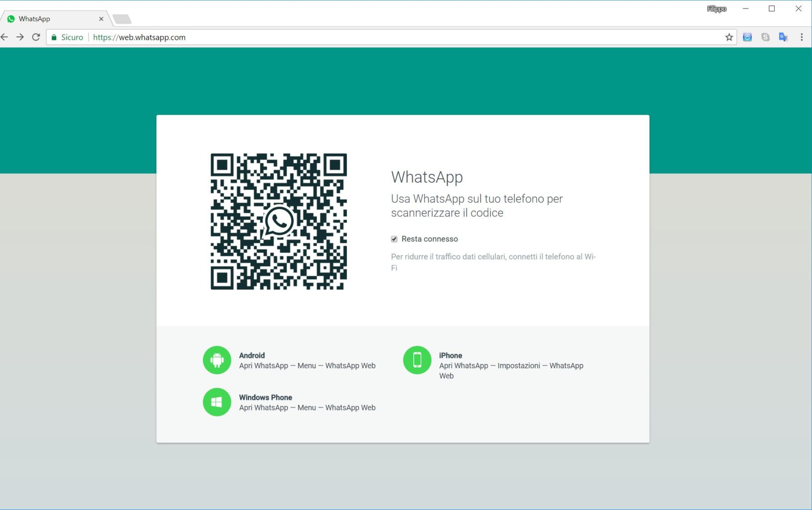
Task: Click the Android heading text
Action: click(252, 356)
